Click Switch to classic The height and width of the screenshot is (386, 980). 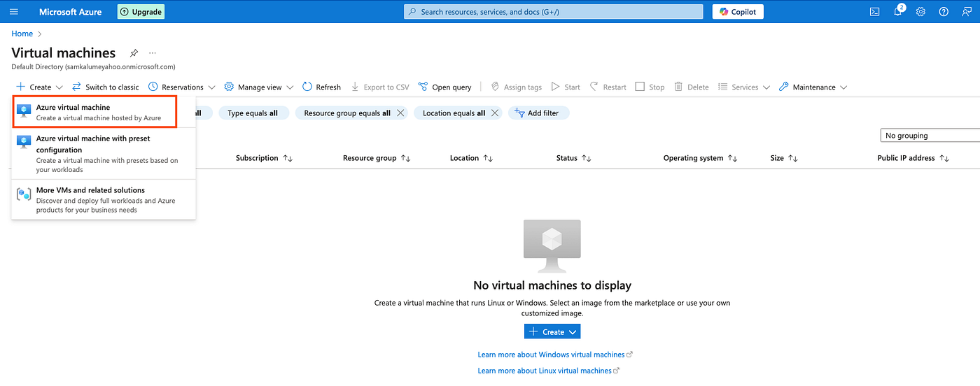105,87
